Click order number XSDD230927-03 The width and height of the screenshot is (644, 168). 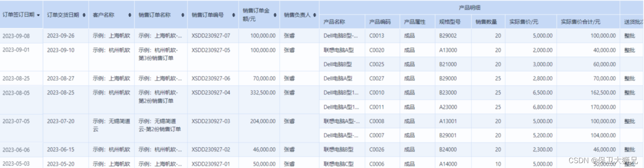[x=211, y=121]
